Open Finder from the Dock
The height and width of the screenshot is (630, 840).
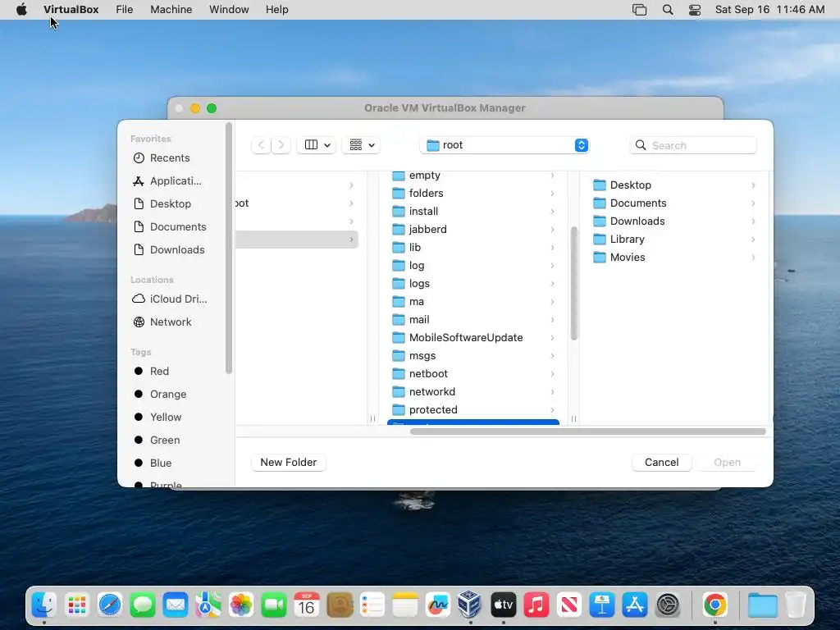click(44, 605)
